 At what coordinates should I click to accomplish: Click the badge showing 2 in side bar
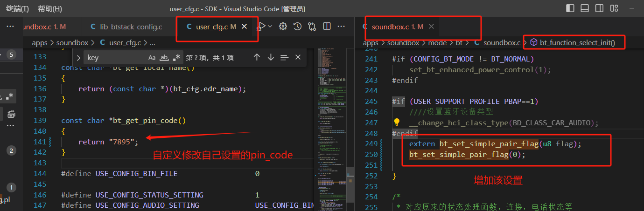(x=12, y=150)
